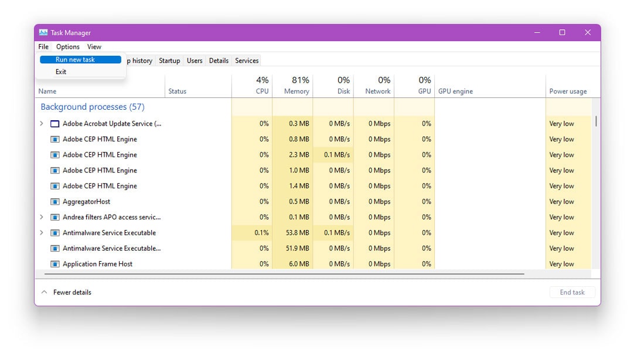The height and width of the screenshot is (352, 644).
Task: Select Adobe Acrobat Update Service name text
Action: [112, 124]
